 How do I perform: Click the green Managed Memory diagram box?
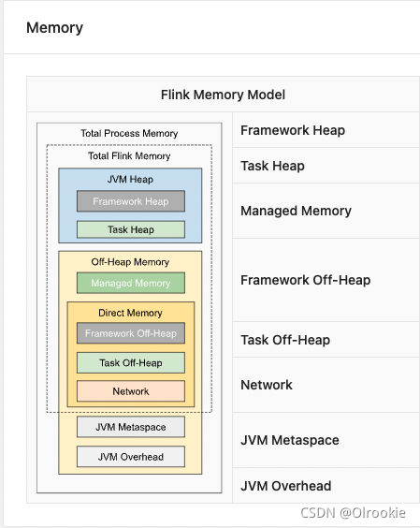point(131,283)
